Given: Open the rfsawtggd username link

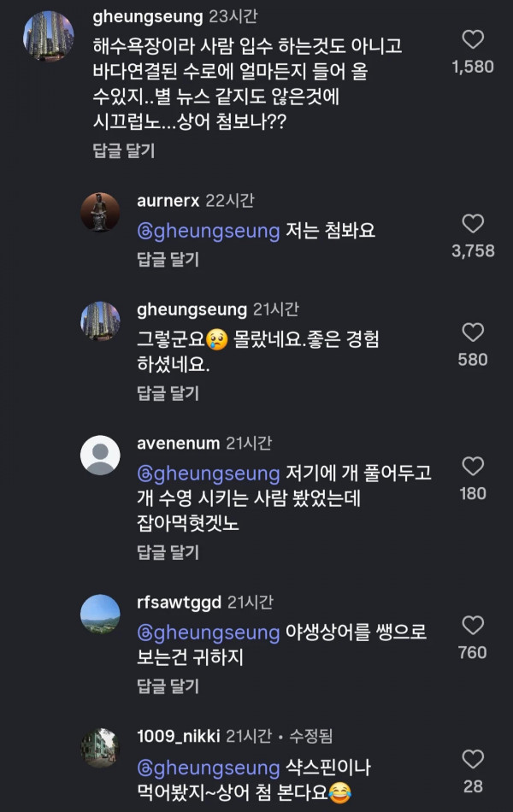Looking at the screenshot, I should [179, 603].
